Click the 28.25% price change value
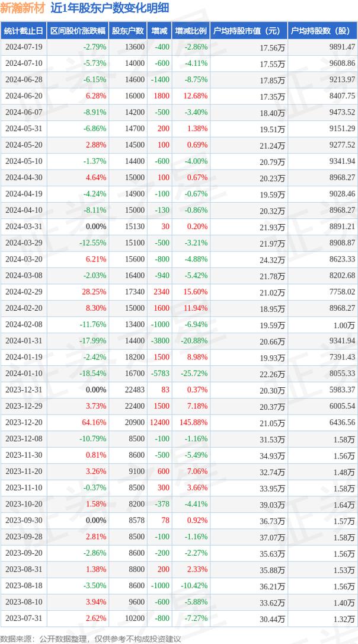 [x=95, y=292]
